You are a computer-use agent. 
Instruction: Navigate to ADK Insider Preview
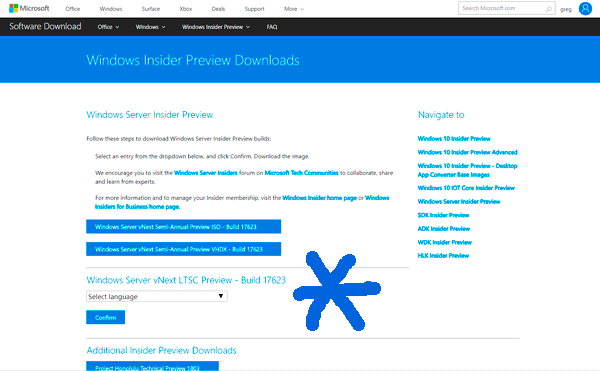[x=443, y=229]
